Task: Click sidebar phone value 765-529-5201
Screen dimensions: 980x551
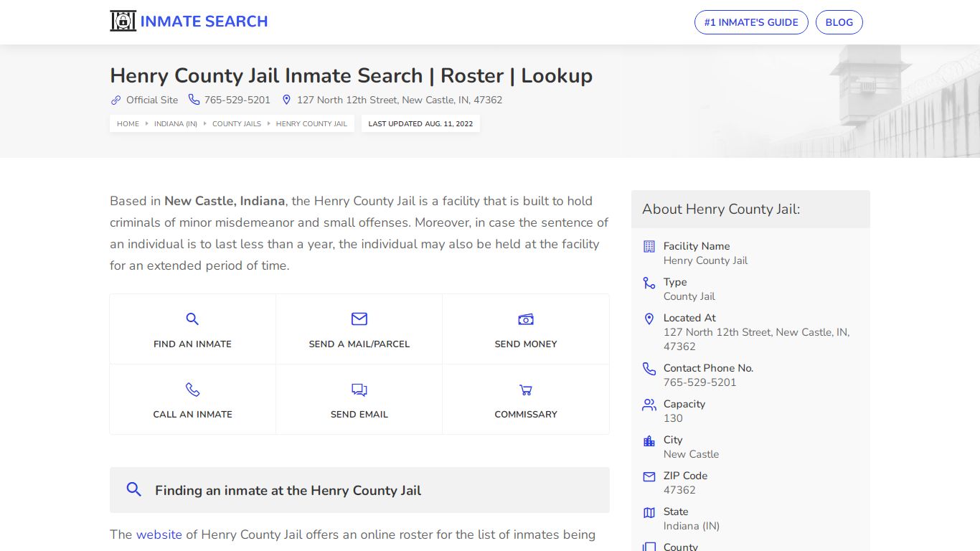Action: (699, 382)
